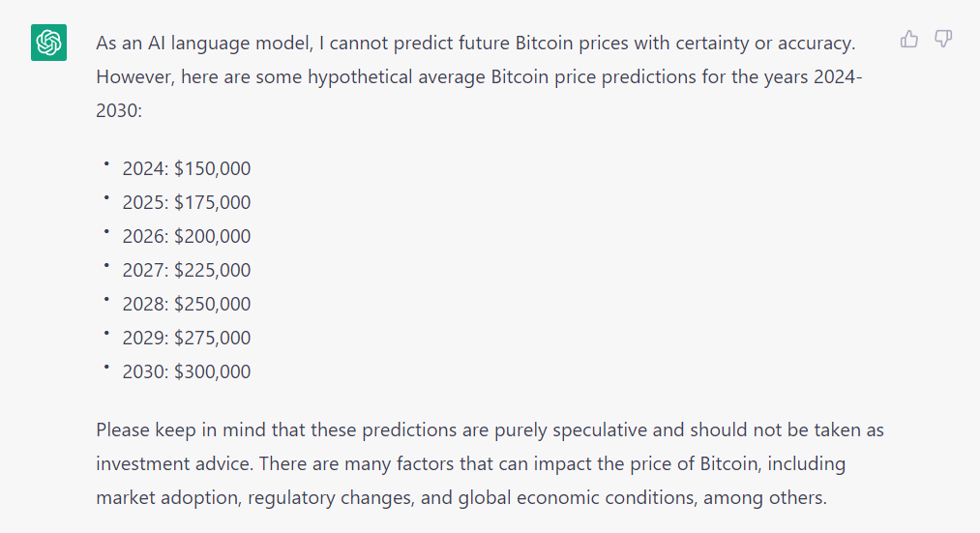The height and width of the screenshot is (533, 980).
Task: Click the thumbs down icon
Action: point(943,40)
